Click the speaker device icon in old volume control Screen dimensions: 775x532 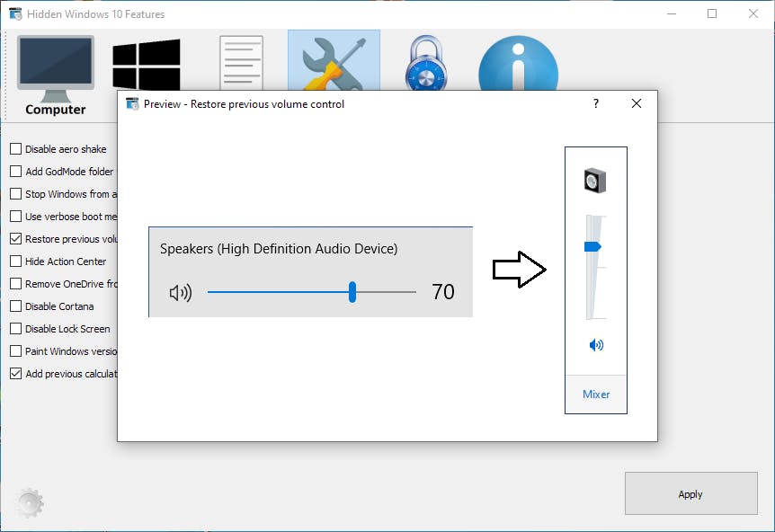coord(595,181)
